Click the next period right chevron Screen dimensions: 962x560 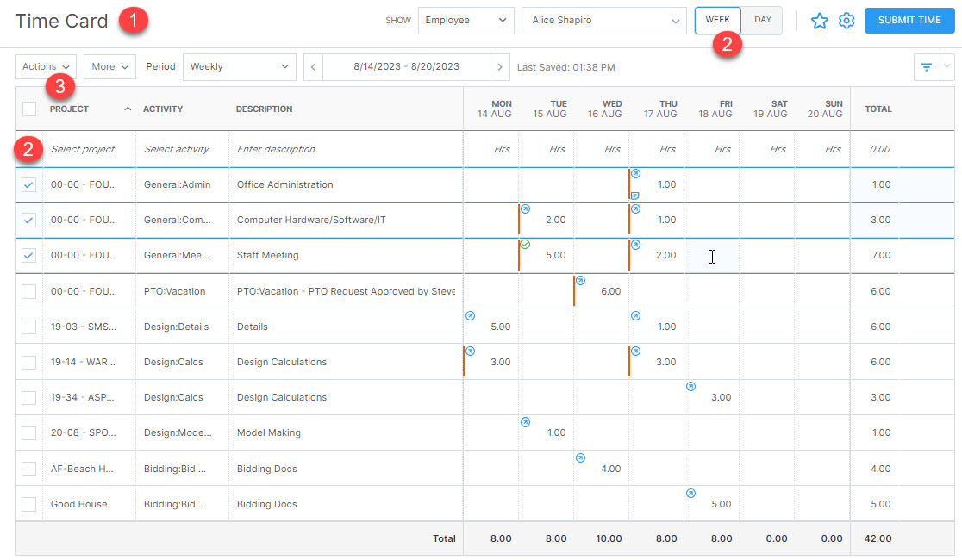pyautogui.click(x=500, y=66)
